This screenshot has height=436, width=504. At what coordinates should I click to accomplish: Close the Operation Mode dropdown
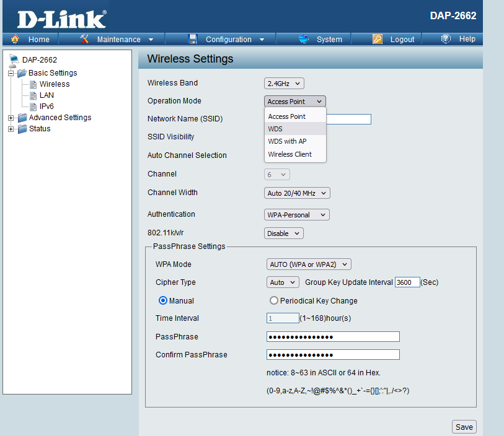coord(294,102)
